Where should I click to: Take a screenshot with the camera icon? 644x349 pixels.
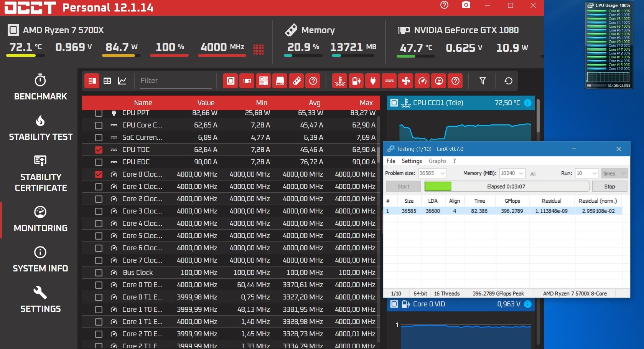[466, 5]
